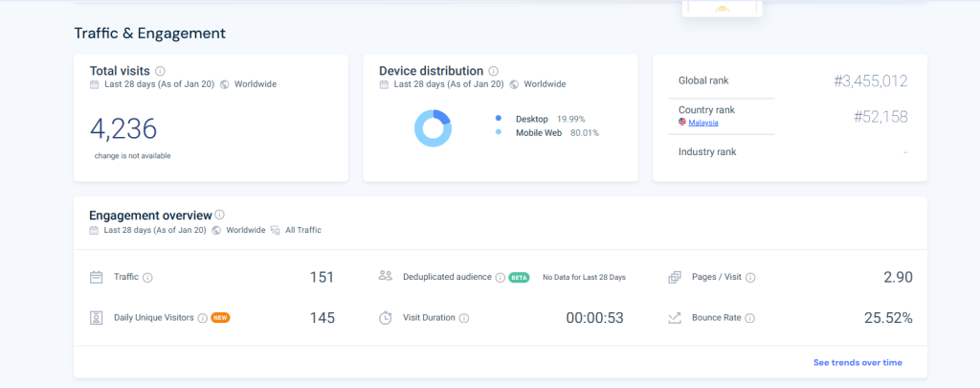This screenshot has height=388, width=980.
Task: Click info icon beside Deduplicated audience
Action: point(500,277)
